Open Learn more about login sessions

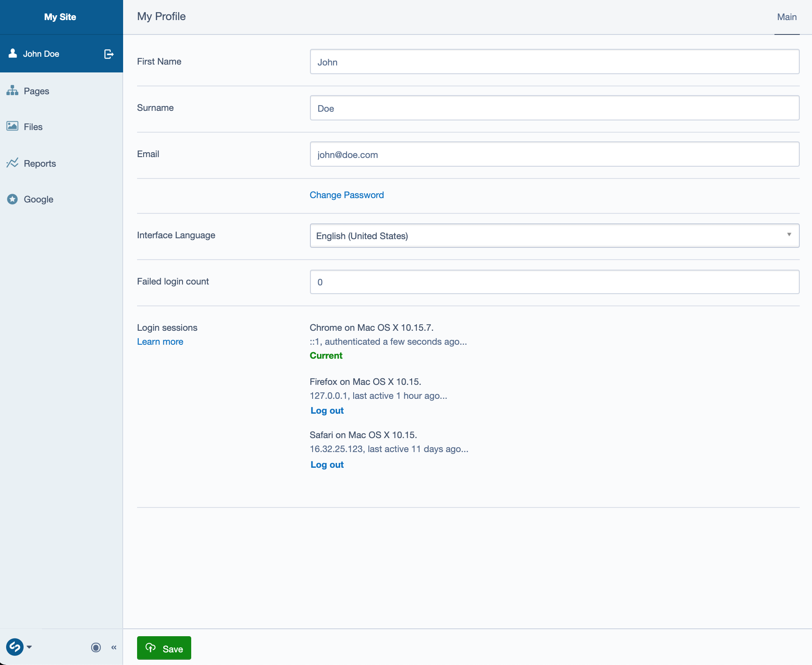[160, 342]
